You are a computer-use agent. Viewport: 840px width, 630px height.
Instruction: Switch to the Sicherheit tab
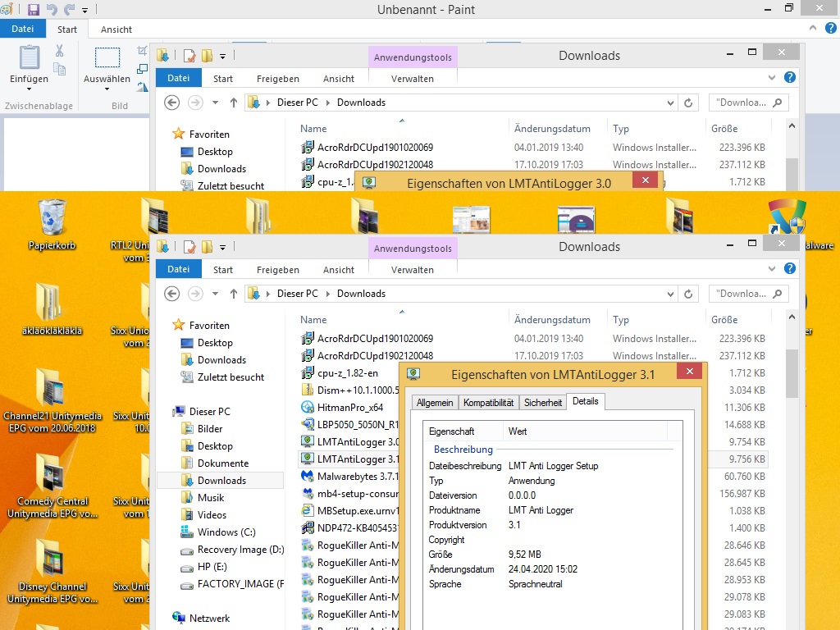543,402
